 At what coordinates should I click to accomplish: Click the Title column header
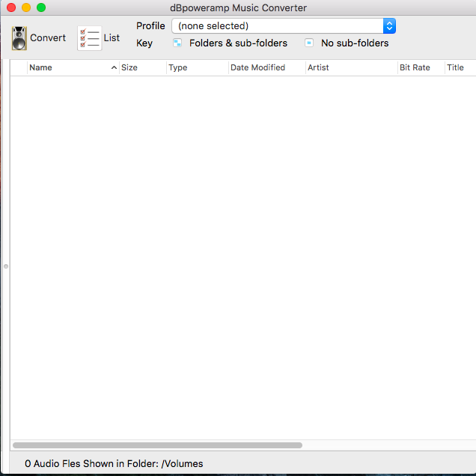point(458,67)
